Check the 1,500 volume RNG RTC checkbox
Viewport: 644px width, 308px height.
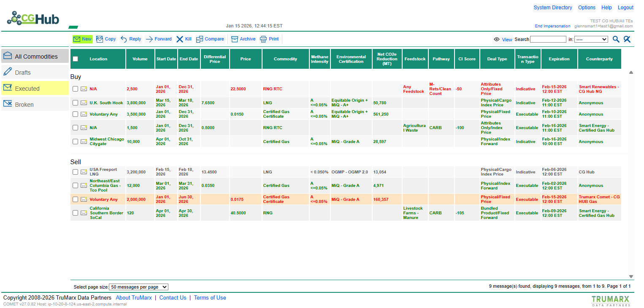tap(75, 128)
